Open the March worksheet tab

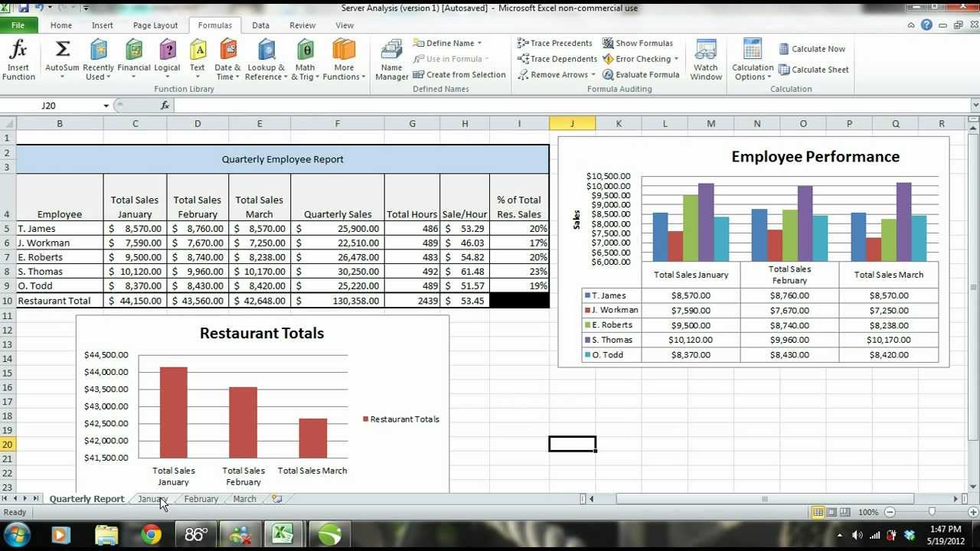point(244,499)
